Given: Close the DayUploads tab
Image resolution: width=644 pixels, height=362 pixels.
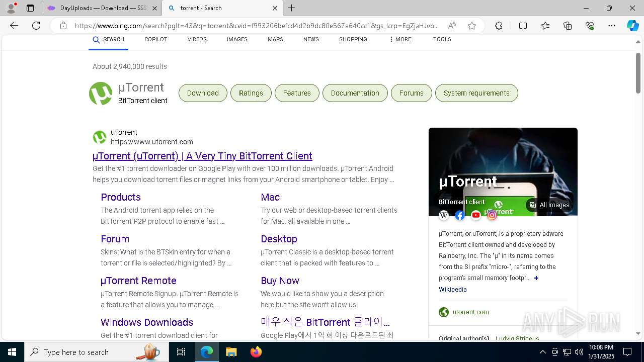Looking at the screenshot, I should [x=154, y=8].
